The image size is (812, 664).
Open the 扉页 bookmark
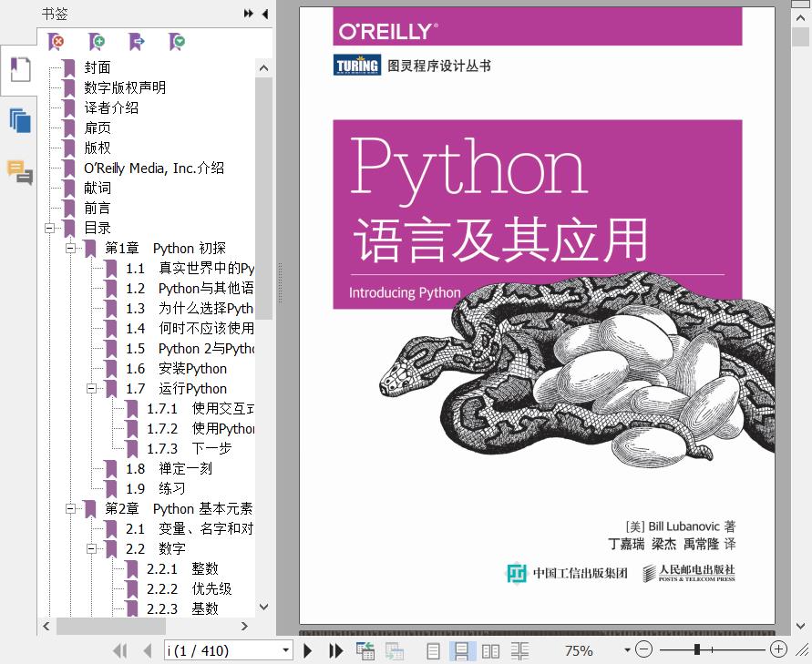(98, 128)
